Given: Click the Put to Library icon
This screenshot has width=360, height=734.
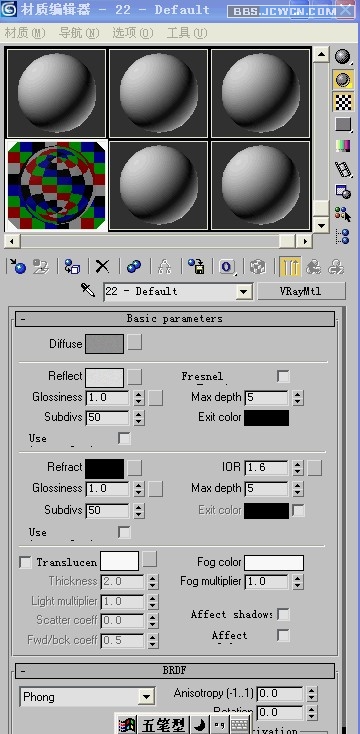Looking at the screenshot, I should click(197, 267).
